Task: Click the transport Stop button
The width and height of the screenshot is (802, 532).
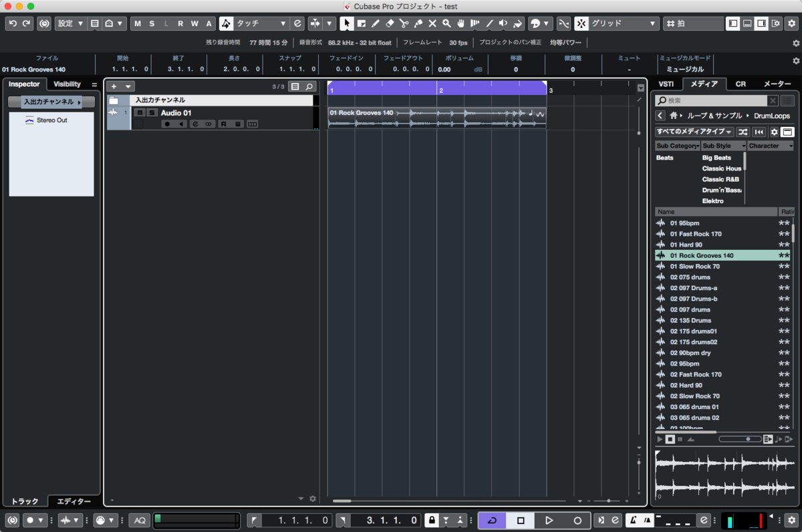Action: [x=521, y=520]
